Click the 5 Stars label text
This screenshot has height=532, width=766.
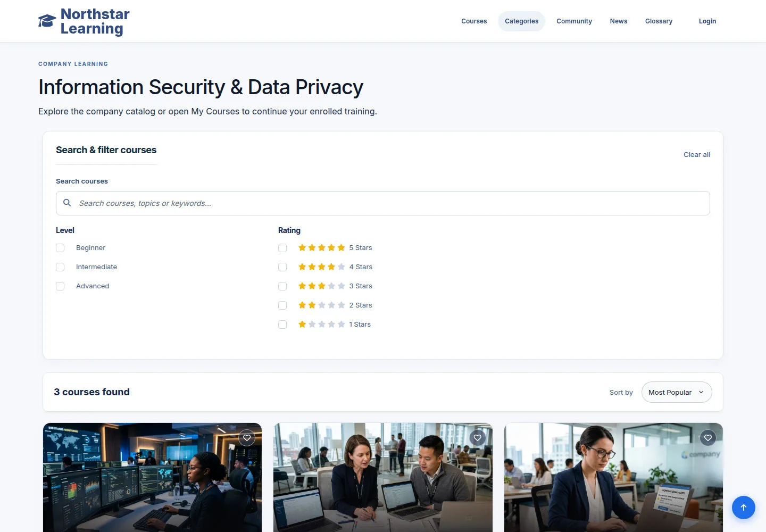pyautogui.click(x=361, y=248)
